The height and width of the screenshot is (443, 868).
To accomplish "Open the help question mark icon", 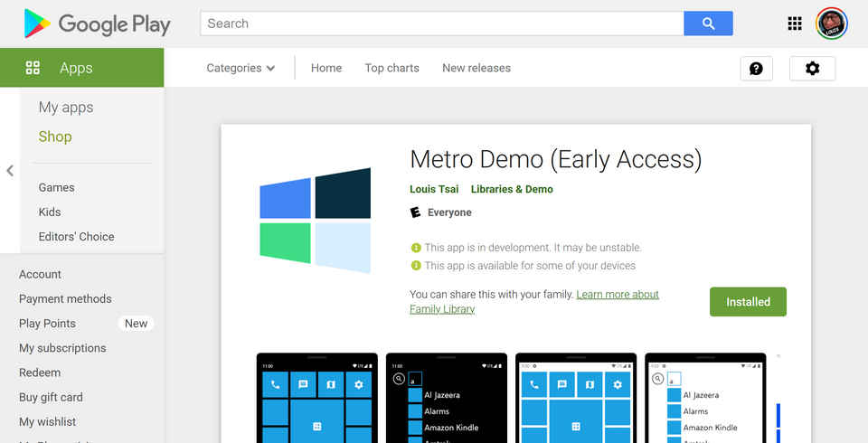I will [756, 69].
